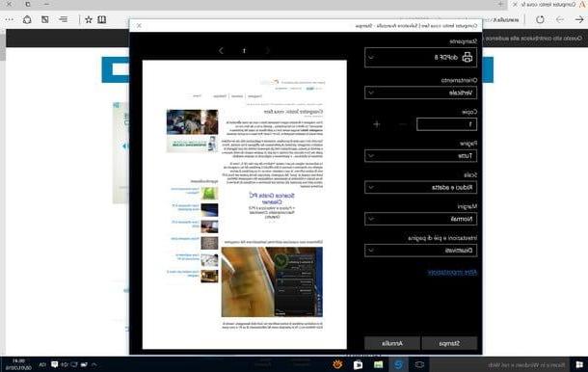Open the Pagine dropdown showing Tutte
Screen dimensions: 588x372
point(420,155)
